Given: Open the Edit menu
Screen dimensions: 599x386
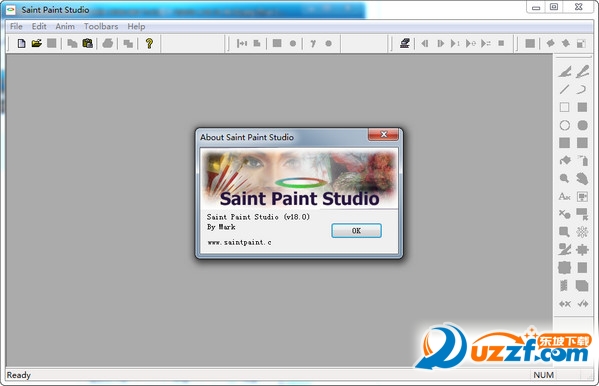Looking at the screenshot, I should tap(39, 26).
